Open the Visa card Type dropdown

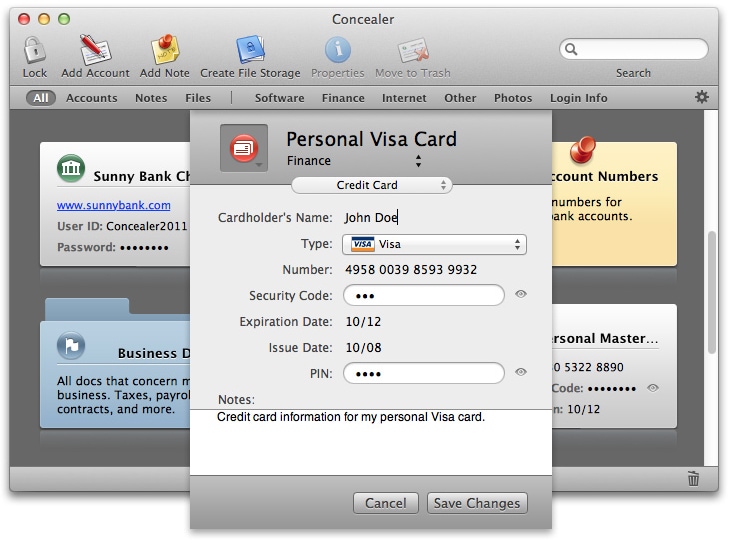pyautogui.click(x=434, y=244)
